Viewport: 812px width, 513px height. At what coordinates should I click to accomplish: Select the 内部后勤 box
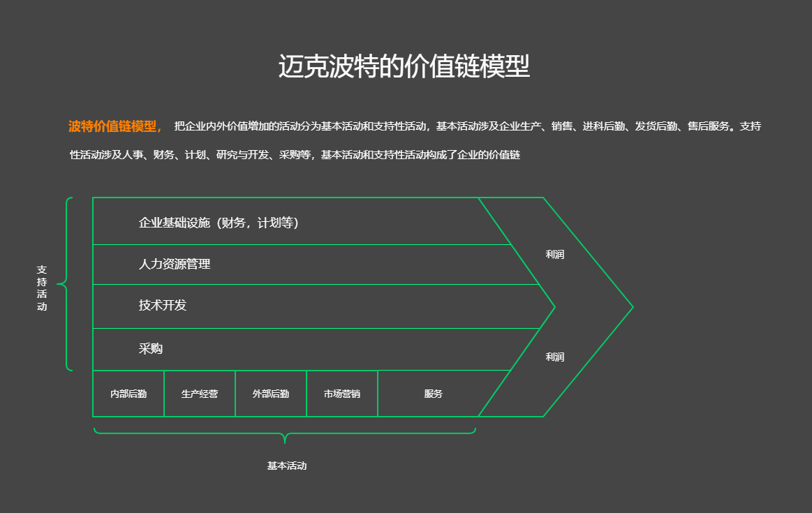pos(128,394)
